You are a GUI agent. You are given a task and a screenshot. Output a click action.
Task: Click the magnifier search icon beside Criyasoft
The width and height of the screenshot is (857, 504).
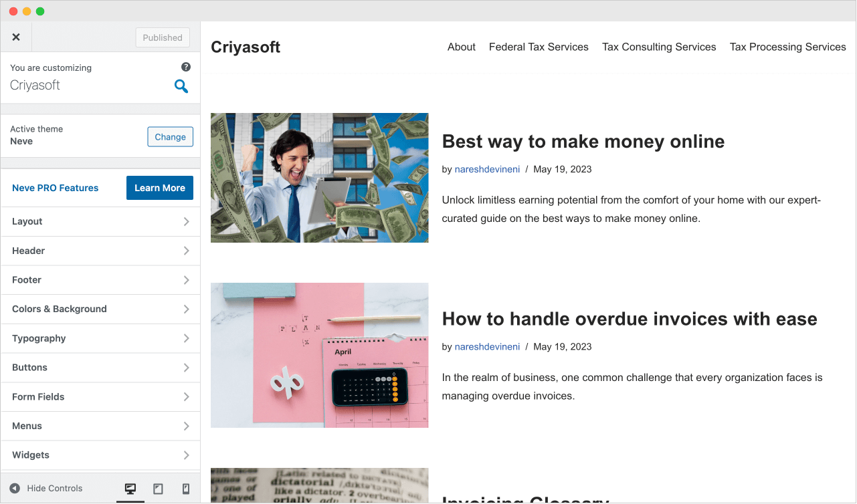click(x=181, y=86)
